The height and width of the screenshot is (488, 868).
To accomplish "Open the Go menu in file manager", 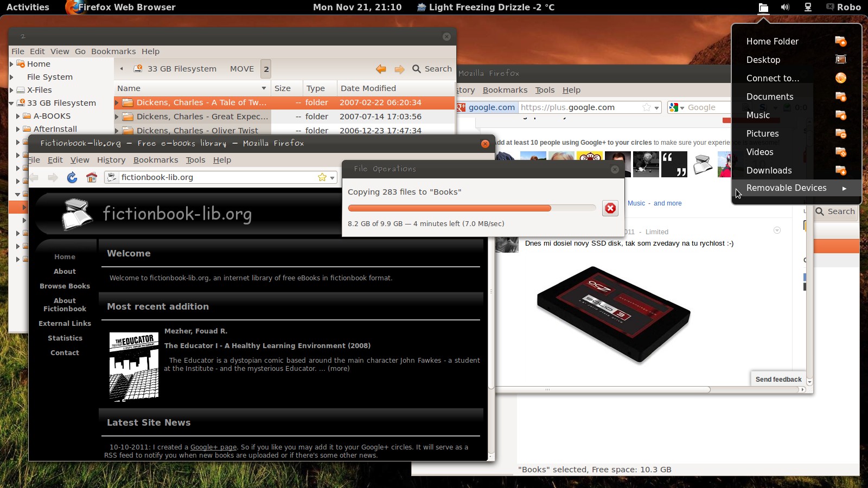I will tap(80, 52).
